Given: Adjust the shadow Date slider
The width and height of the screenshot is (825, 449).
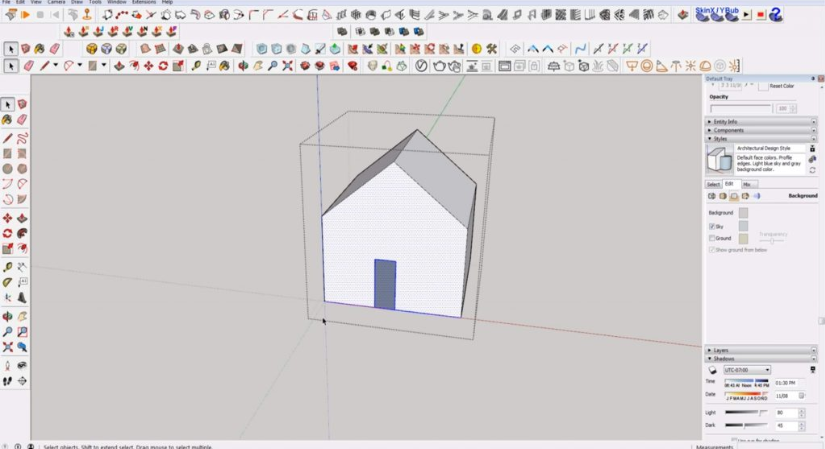Looking at the screenshot, I should [747, 395].
